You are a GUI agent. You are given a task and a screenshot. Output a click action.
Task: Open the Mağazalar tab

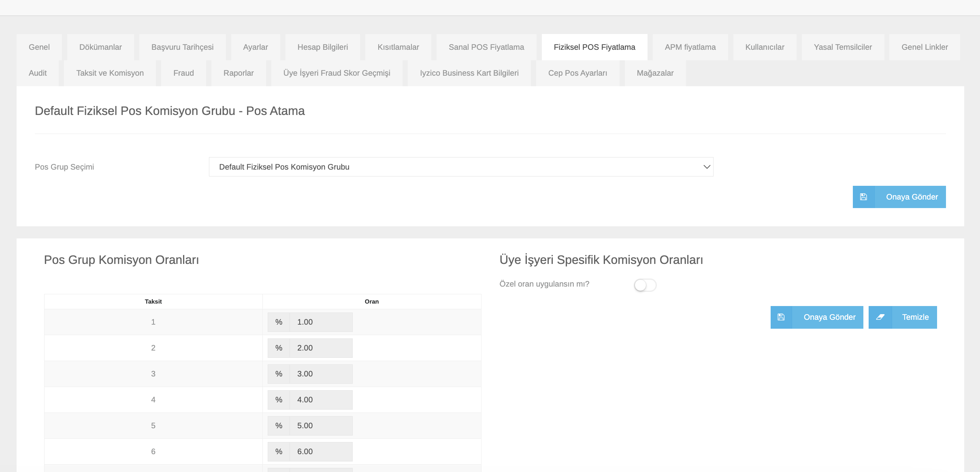point(655,73)
